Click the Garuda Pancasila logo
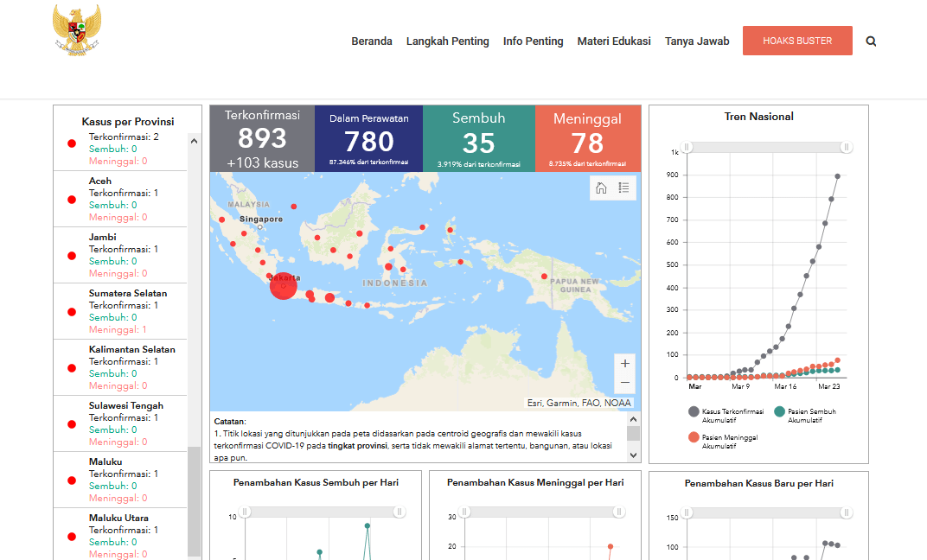 coord(77,30)
